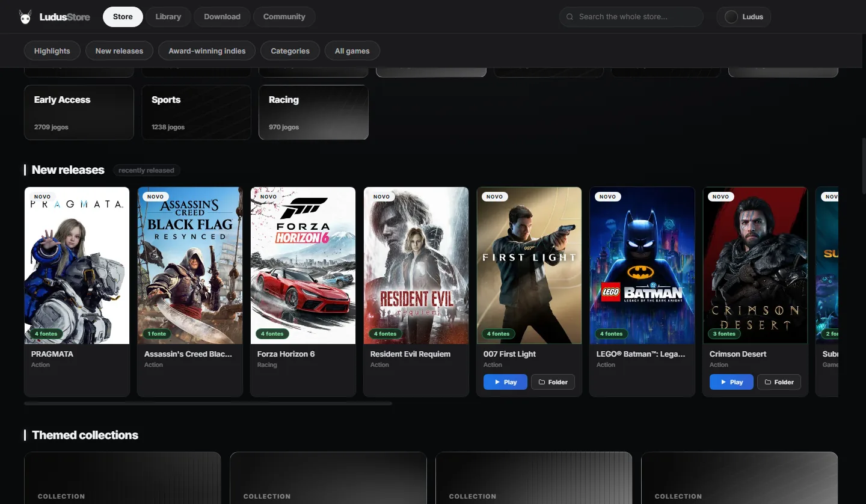The height and width of the screenshot is (504, 866).
Task: Open the Sports category card
Action: [x=196, y=112]
